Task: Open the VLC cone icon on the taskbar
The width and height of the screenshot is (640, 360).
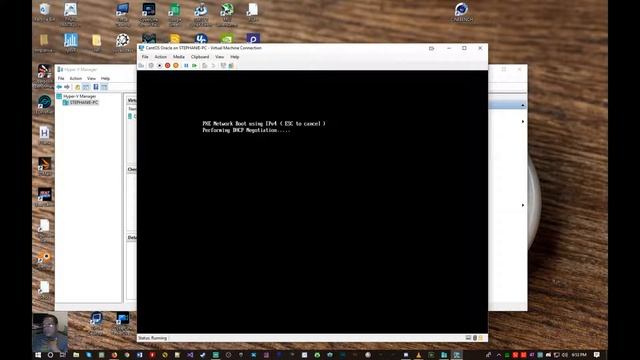Action: 418,355
